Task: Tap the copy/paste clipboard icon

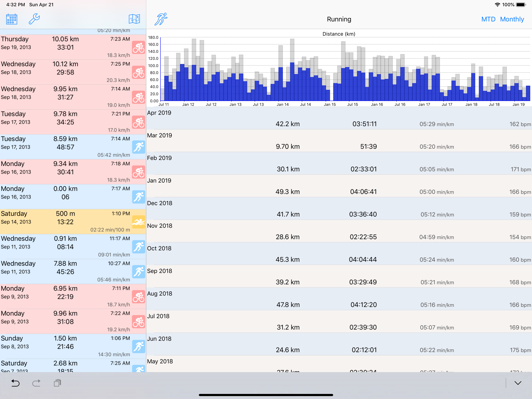Action: 57,383
